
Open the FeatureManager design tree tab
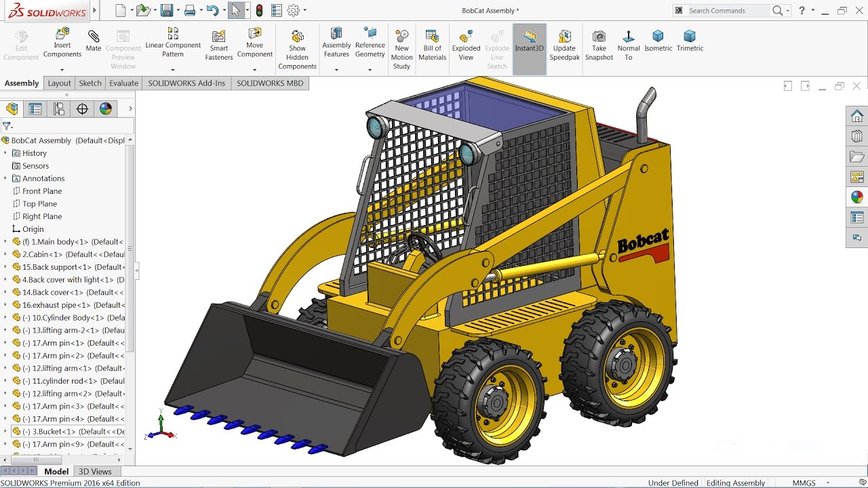click(12, 108)
